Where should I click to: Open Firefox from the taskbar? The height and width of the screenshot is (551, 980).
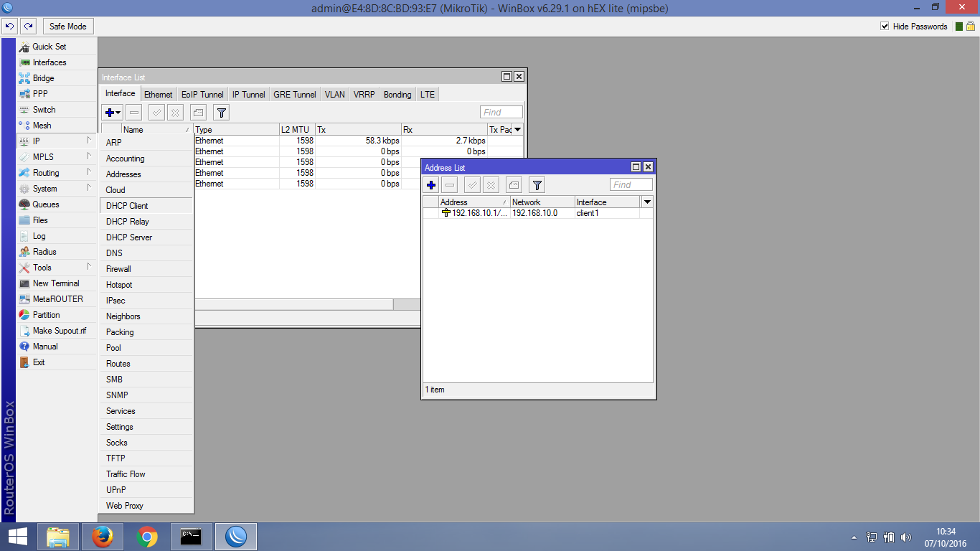click(103, 537)
